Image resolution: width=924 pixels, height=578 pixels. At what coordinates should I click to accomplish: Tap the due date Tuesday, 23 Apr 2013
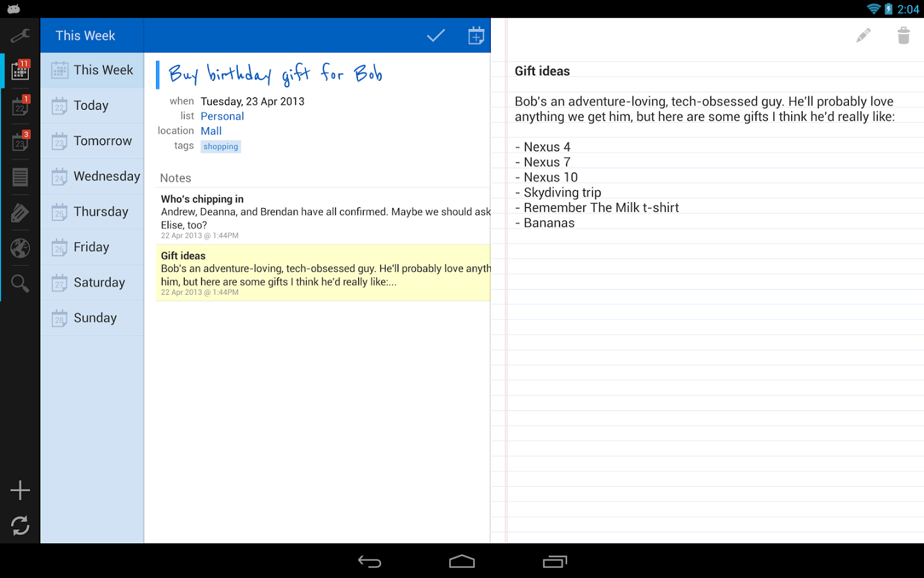pos(252,101)
